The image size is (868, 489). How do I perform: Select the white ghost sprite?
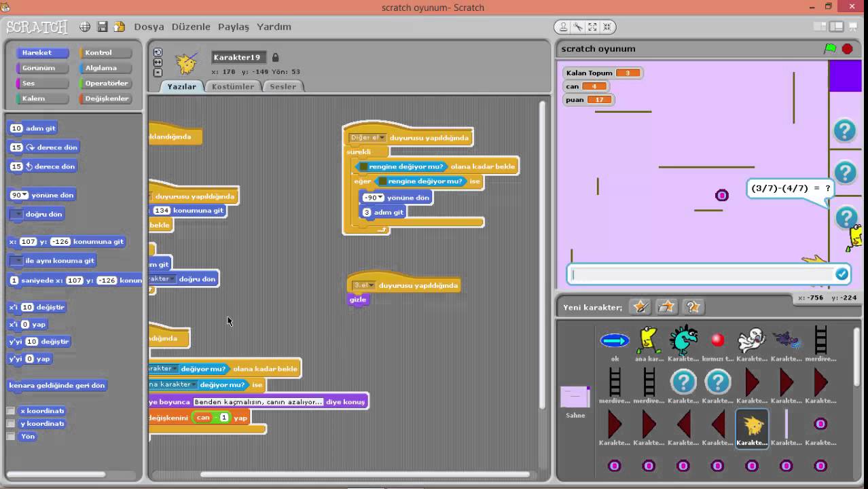(752, 344)
